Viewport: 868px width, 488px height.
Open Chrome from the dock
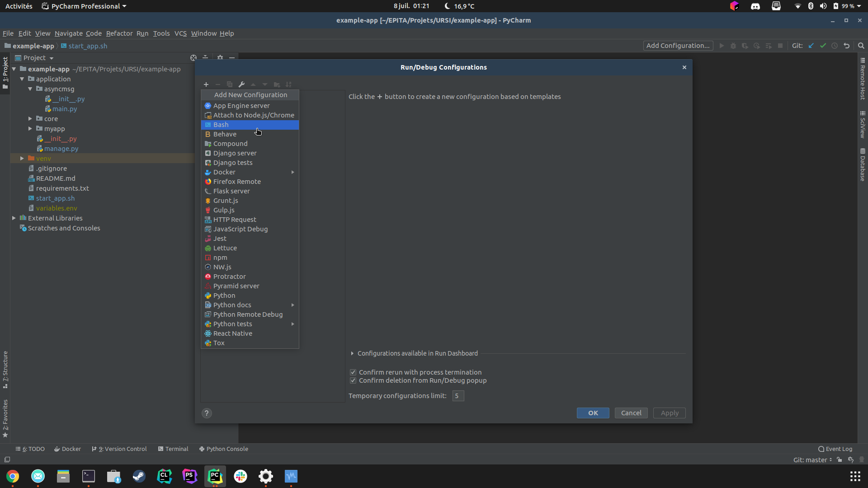coord(13,476)
